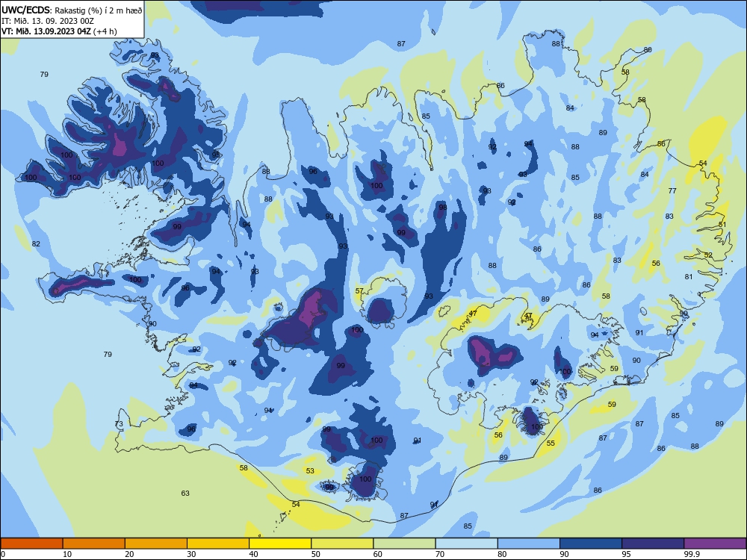Click the legend scale label '95'
Screen dimensions: 747x560
point(626,554)
